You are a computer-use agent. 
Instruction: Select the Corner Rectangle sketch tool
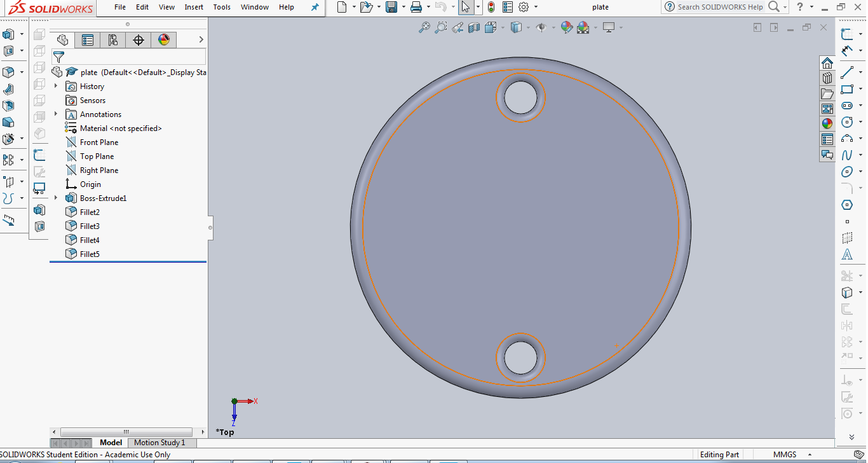(846, 89)
